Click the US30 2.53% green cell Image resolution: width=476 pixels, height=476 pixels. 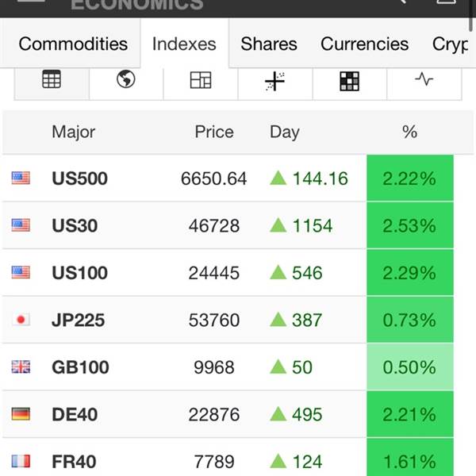coord(409,226)
